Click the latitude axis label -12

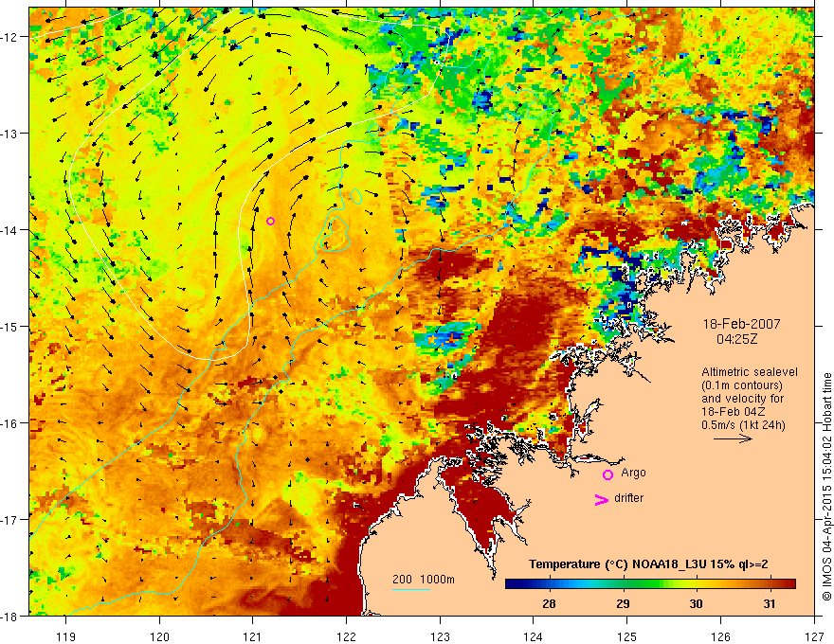(x=9, y=37)
